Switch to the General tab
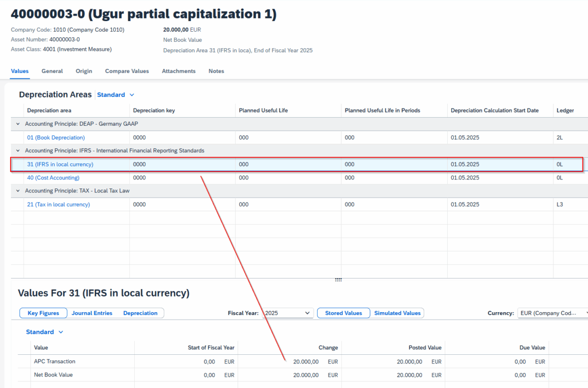Screen dimensions: 588x388 (52, 71)
